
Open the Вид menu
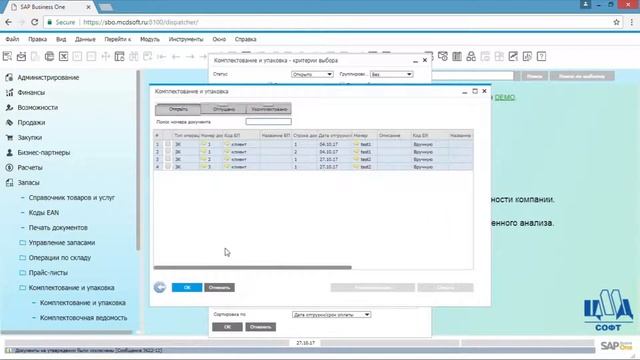61,39
